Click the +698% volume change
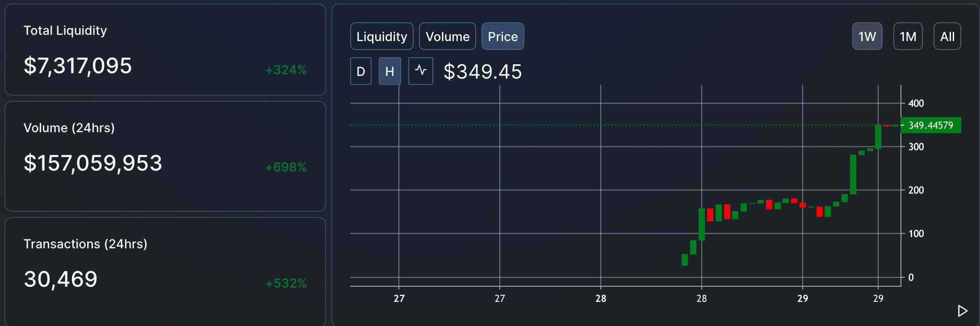Screen dimensions: 980x326 point(286,167)
